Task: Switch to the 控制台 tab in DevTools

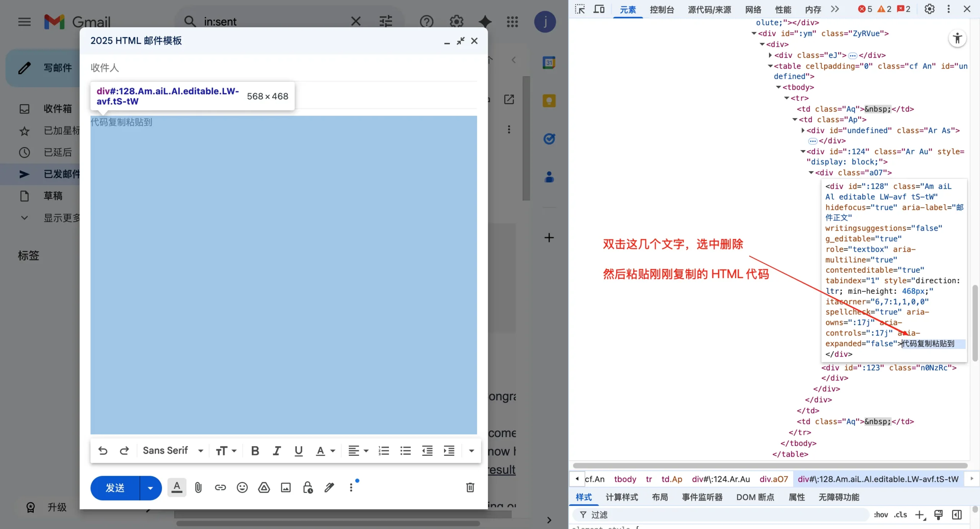Action: coord(661,9)
